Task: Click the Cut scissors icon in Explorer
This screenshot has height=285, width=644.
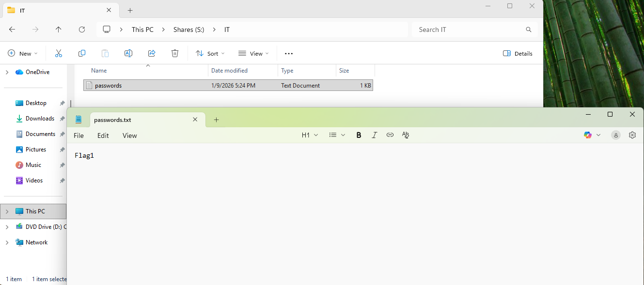Action: [59, 54]
